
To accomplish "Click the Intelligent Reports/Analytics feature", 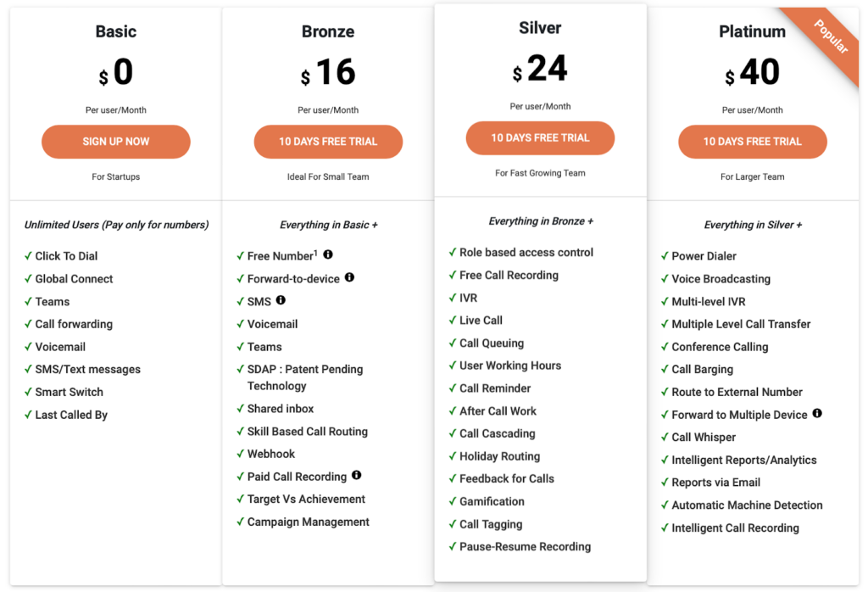I will pyautogui.click(x=744, y=460).
